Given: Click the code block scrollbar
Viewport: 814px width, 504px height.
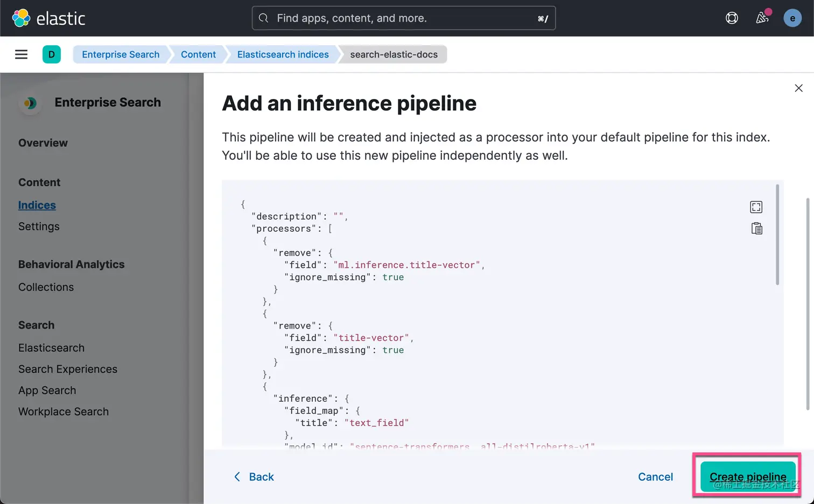Looking at the screenshot, I should click(777, 235).
